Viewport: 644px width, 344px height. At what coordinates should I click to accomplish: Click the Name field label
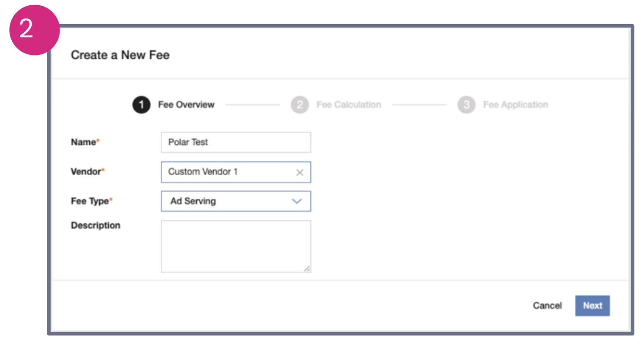(84, 142)
